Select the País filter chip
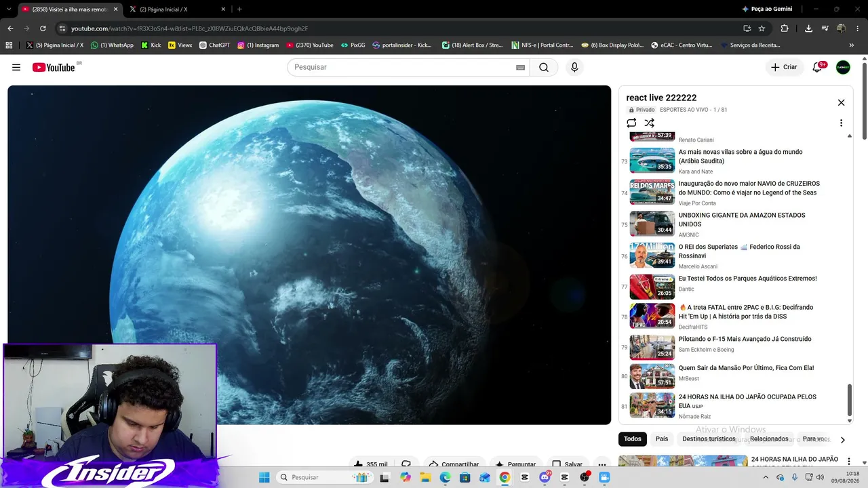This screenshot has width=868, height=488. coord(662,439)
